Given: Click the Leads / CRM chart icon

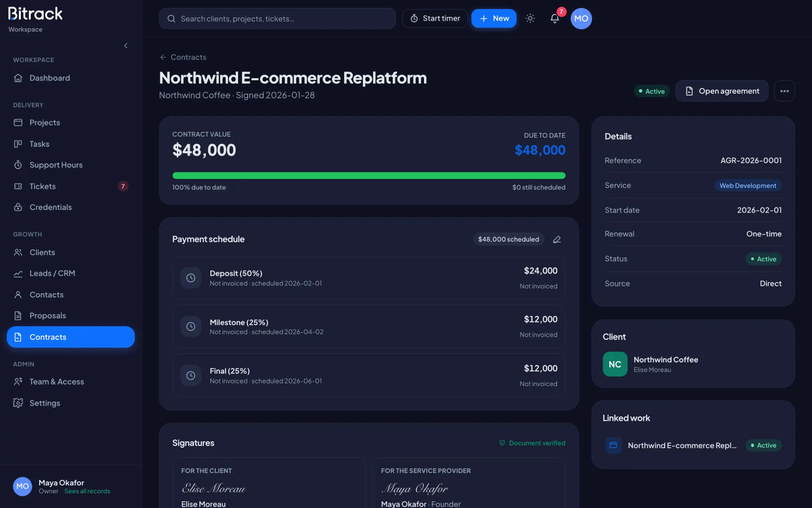Looking at the screenshot, I should (x=18, y=274).
